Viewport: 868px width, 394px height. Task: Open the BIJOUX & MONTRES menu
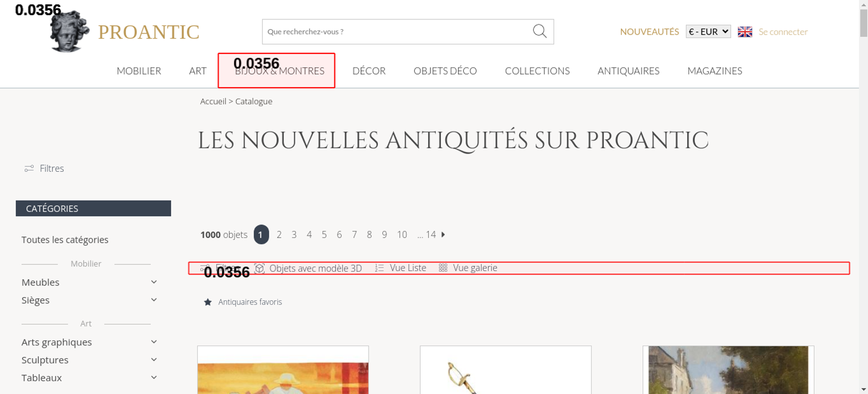[279, 71]
